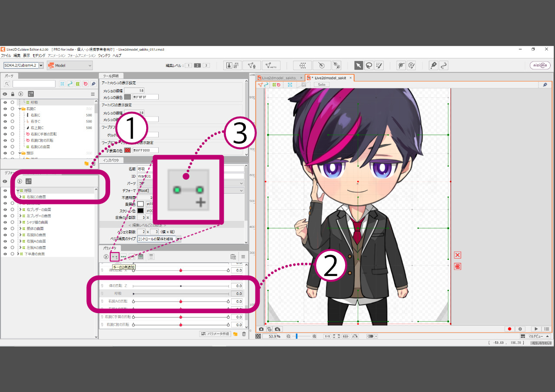The height and width of the screenshot is (392, 555).
Task: Toggle visibility of 下半身の曲面 deformer
Action: click(x=5, y=254)
